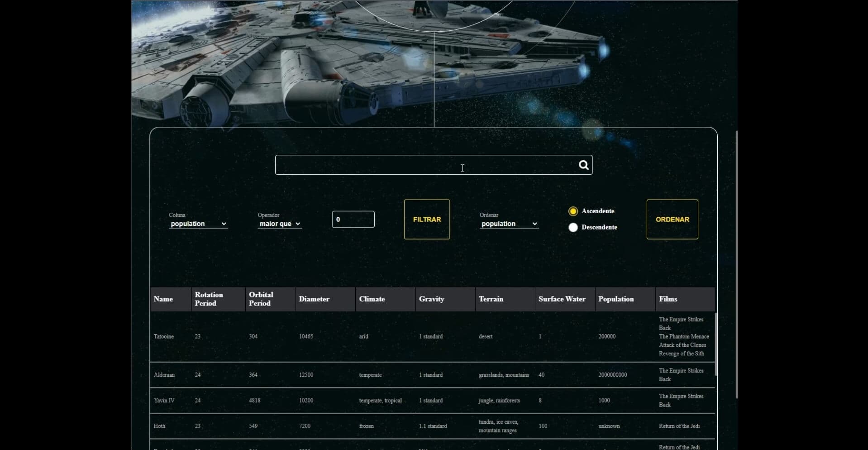Click the Population column header
Viewport: 868px width, 450px height.
pyautogui.click(x=616, y=299)
